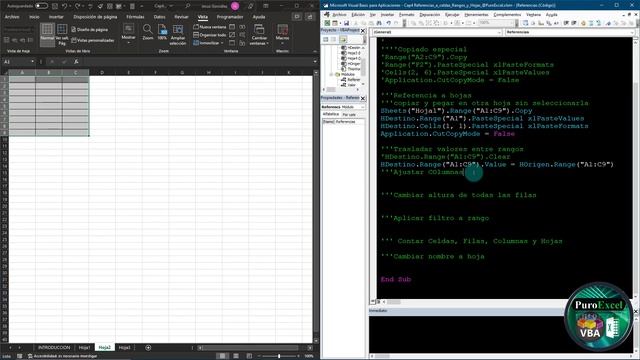Image resolution: width=640 pixels, height=360 pixels.
Task: Click the Find binoculars icon in the VBA toolbar
Action: click(x=379, y=23)
